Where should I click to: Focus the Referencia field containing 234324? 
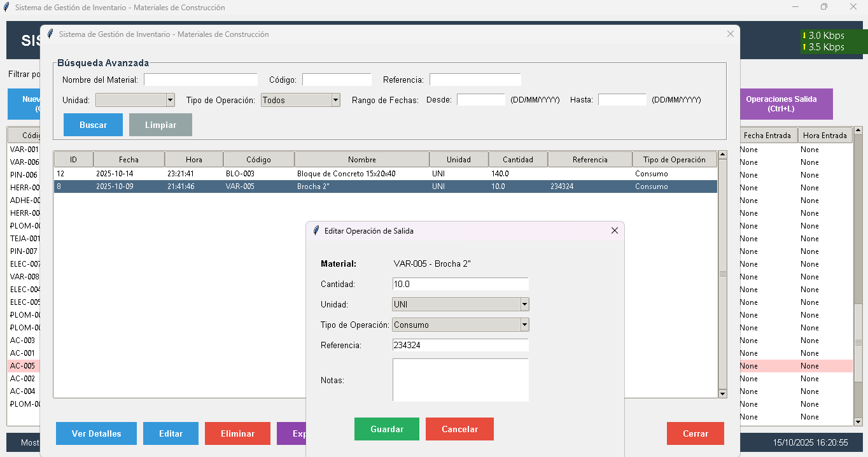pyautogui.click(x=460, y=345)
